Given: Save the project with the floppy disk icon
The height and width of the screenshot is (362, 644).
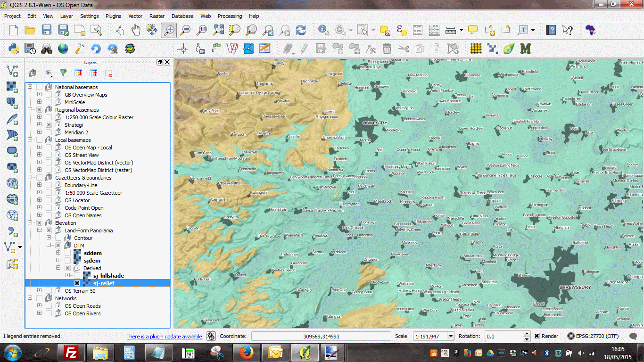Looking at the screenshot, I should [46, 30].
